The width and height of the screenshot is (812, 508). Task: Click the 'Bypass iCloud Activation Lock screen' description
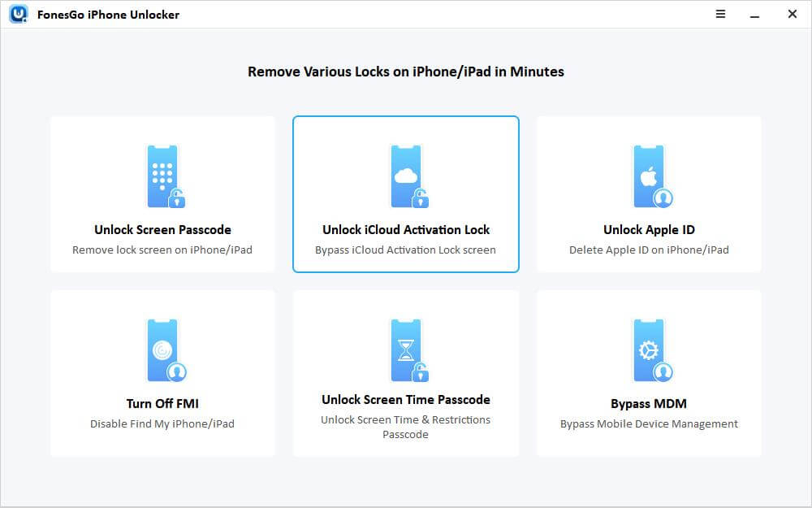click(406, 250)
